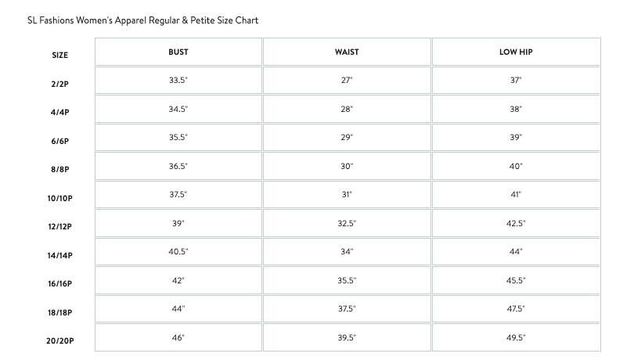634x364 pixels.
Task: Select the 8/8P size row label
Action: (x=60, y=170)
